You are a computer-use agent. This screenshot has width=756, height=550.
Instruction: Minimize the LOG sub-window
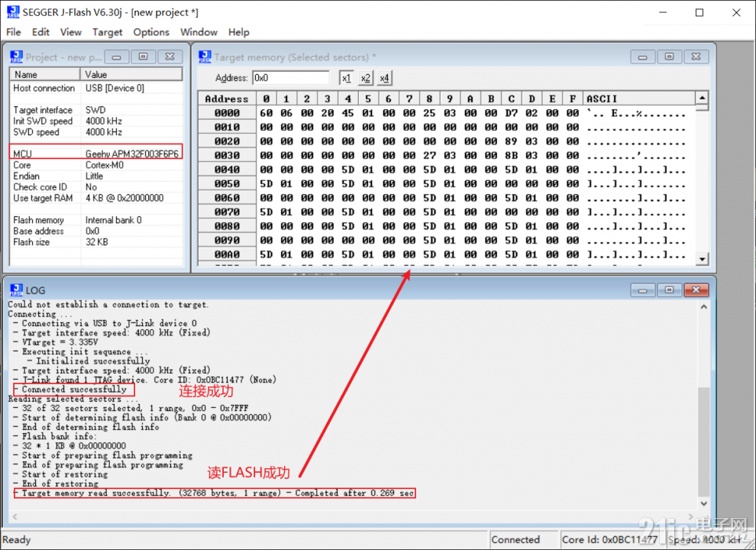tap(642, 290)
